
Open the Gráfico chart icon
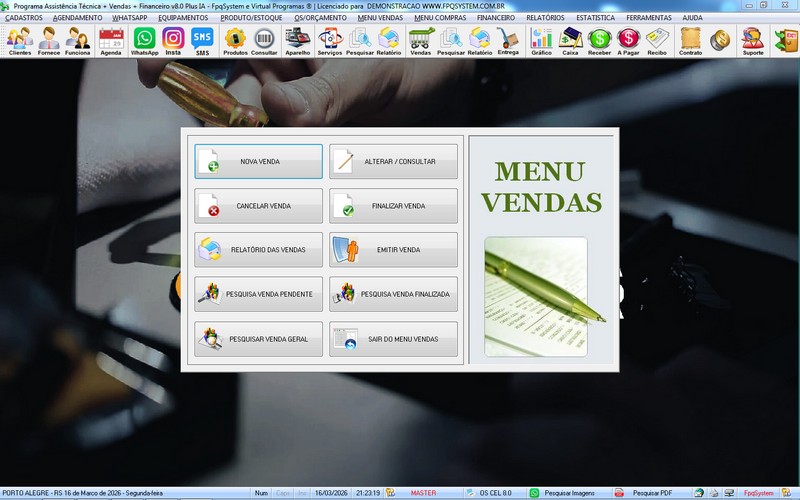point(541,41)
